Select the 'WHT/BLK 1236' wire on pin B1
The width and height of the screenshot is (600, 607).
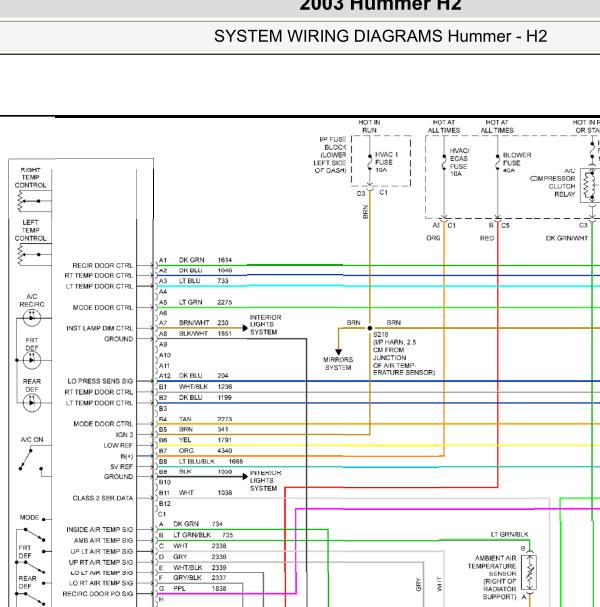[205, 387]
